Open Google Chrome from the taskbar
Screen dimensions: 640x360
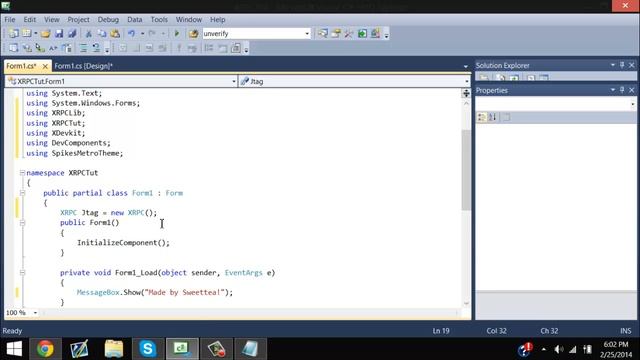pos(45,349)
